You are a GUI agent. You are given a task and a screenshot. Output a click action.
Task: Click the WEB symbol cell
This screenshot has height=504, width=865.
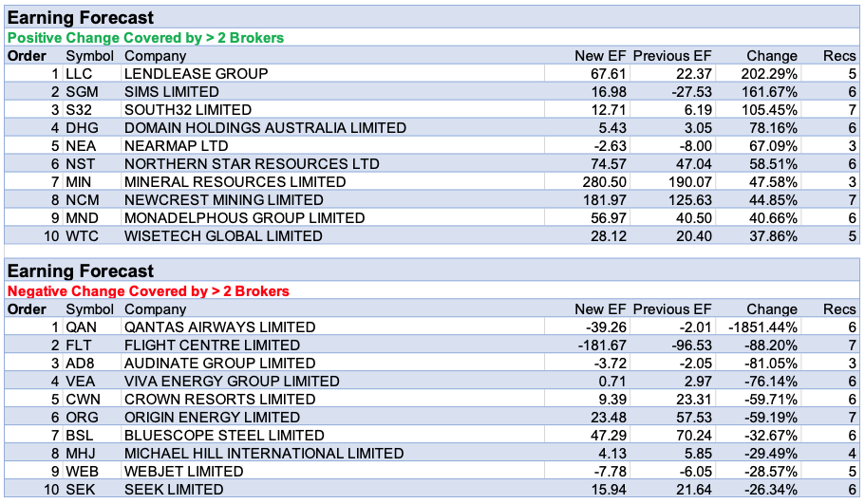point(83,472)
